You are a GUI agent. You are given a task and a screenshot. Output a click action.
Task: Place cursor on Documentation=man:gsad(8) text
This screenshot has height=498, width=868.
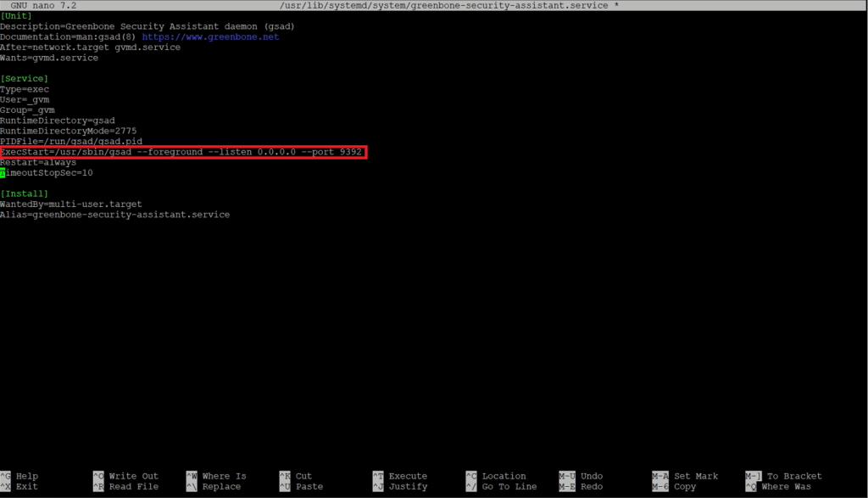coord(68,37)
